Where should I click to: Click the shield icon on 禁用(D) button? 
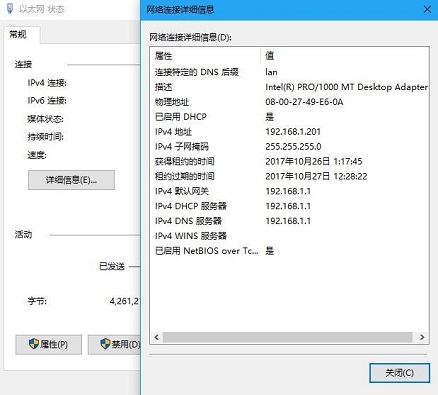pyautogui.click(x=105, y=344)
